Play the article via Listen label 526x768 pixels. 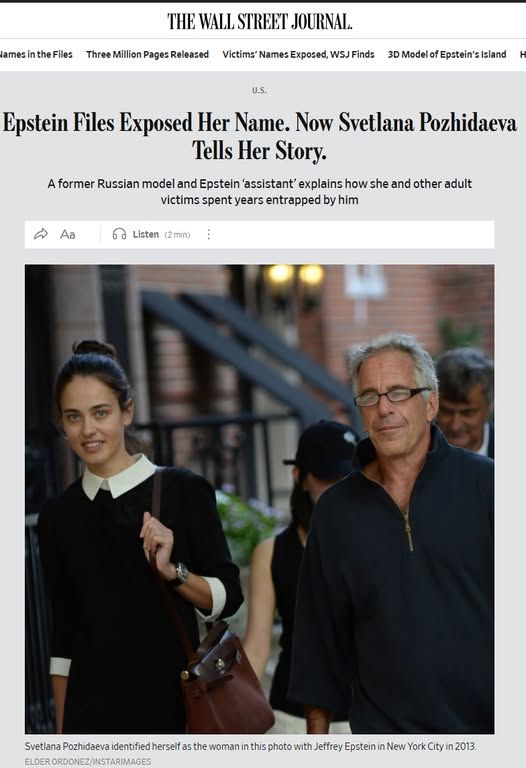click(145, 234)
